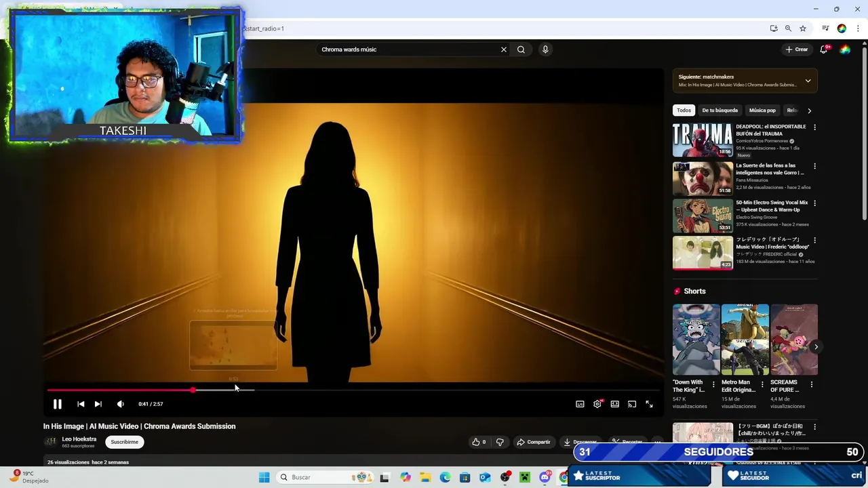This screenshot has height=488, width=868.
Task: Open the ComicsYotros Pormenores channel link
Action: (762, 141)
